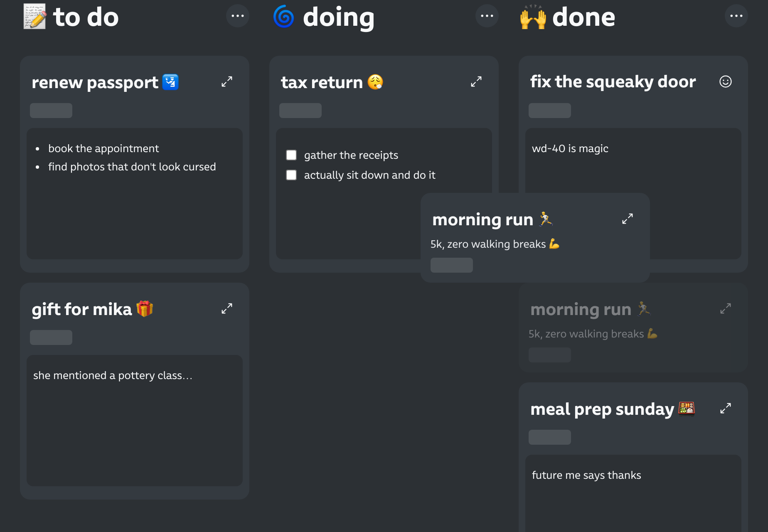
Task: Expand the renew passport card
Action: [227, 81]
